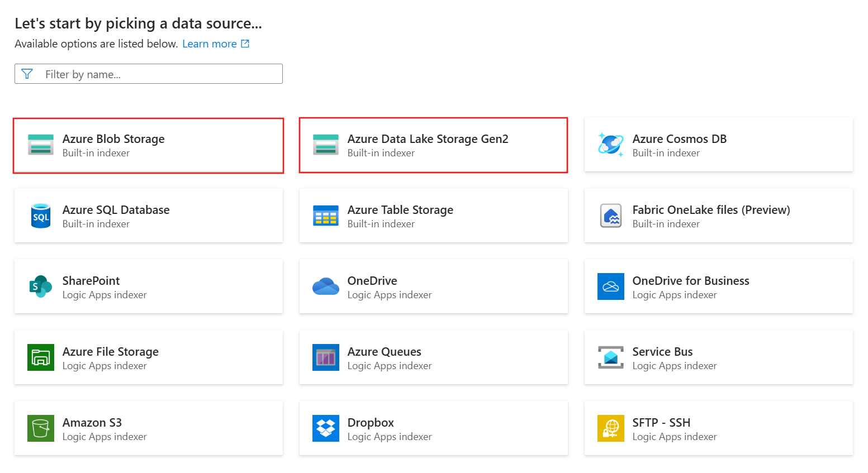Choose the Service Bus icon
Screen dimensions: 868x473
coord(610,357)
